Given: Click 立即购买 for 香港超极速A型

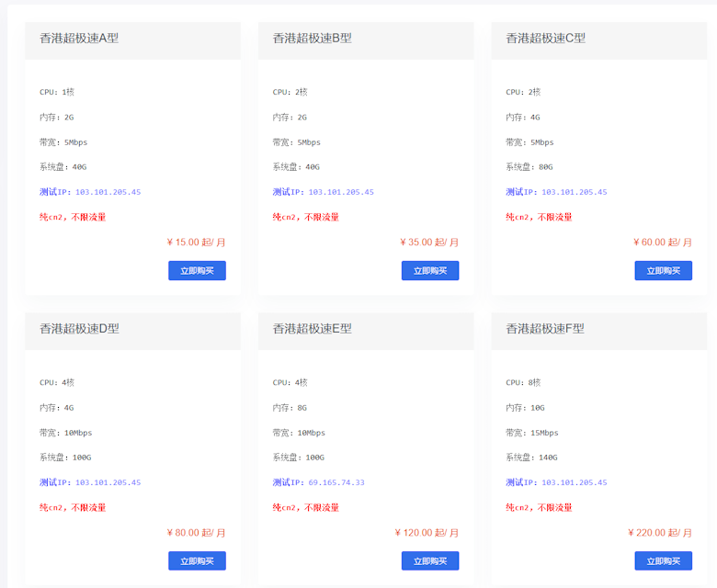Looking at the screenshot, I should tap(197, 271).
